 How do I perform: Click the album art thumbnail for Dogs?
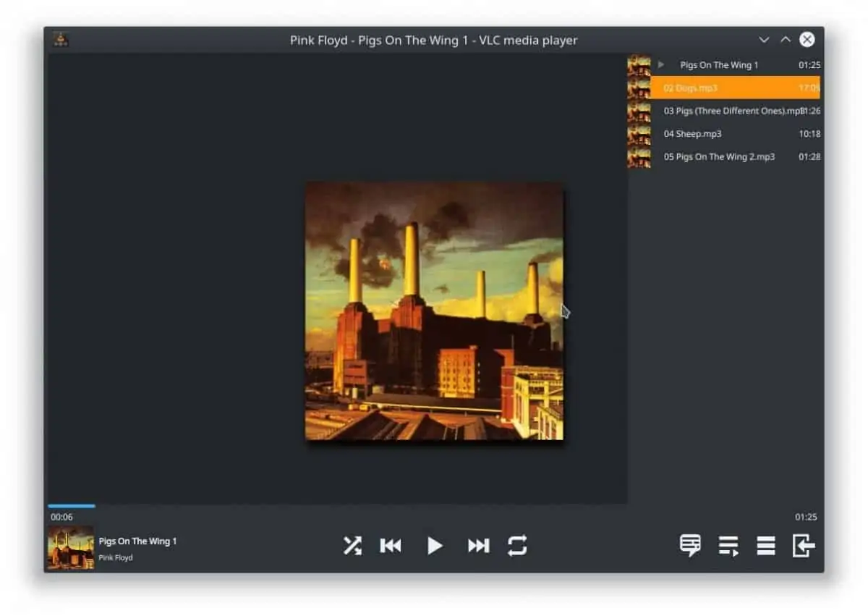coord(639,87)
